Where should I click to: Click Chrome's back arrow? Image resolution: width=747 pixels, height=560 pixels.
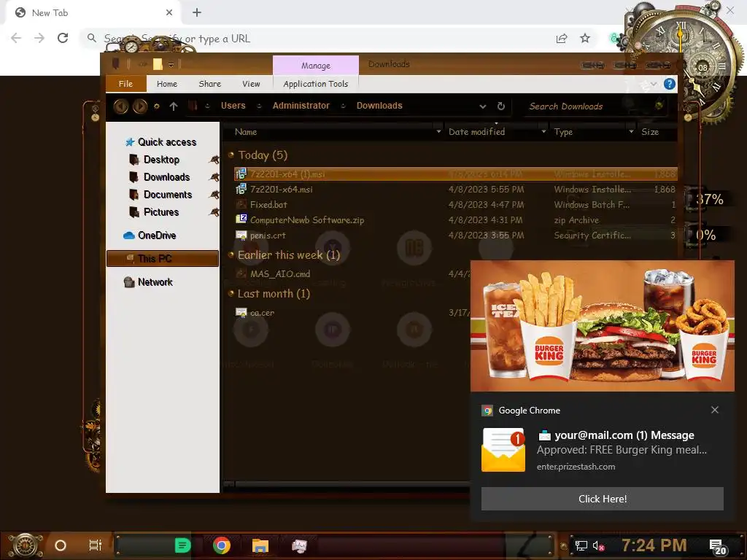[16, 38]
